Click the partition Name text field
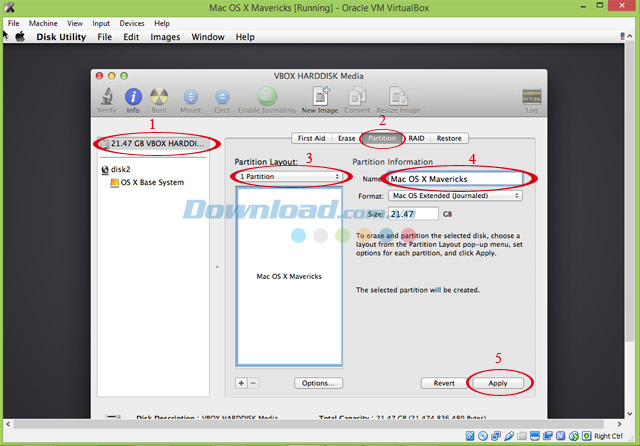640x446 pixels. click(455, 179)
